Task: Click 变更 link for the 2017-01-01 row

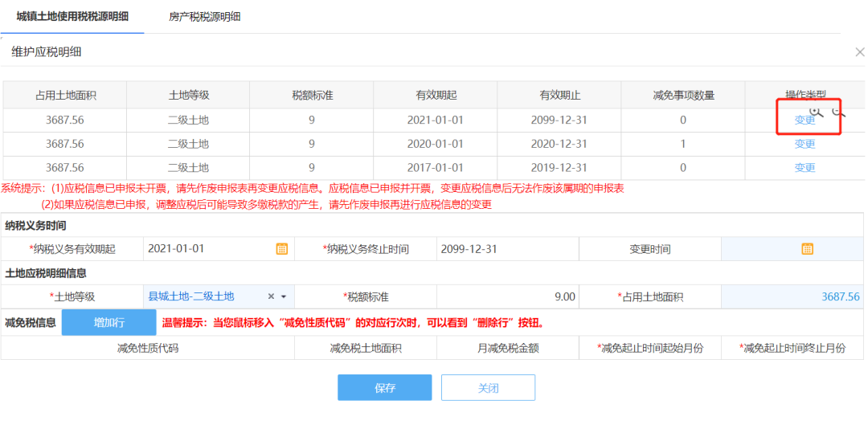Action: pos(805,168)
